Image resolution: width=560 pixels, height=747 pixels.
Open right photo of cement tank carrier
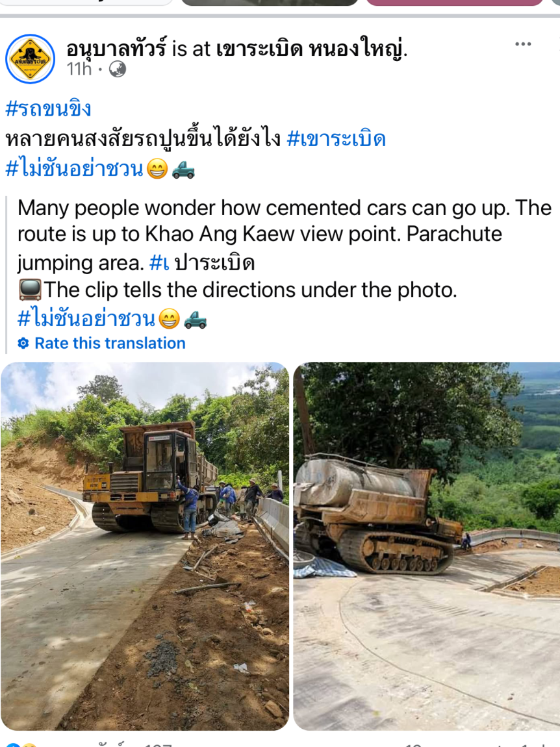click(427, 546)
